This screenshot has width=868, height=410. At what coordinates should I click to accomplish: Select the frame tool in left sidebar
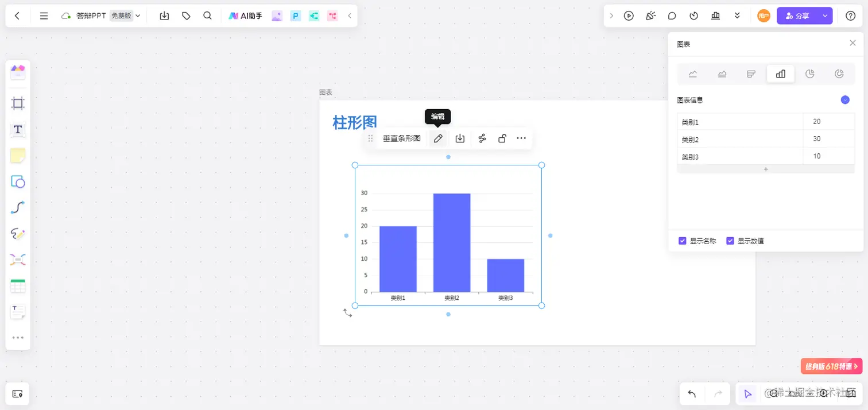(18, 104)
